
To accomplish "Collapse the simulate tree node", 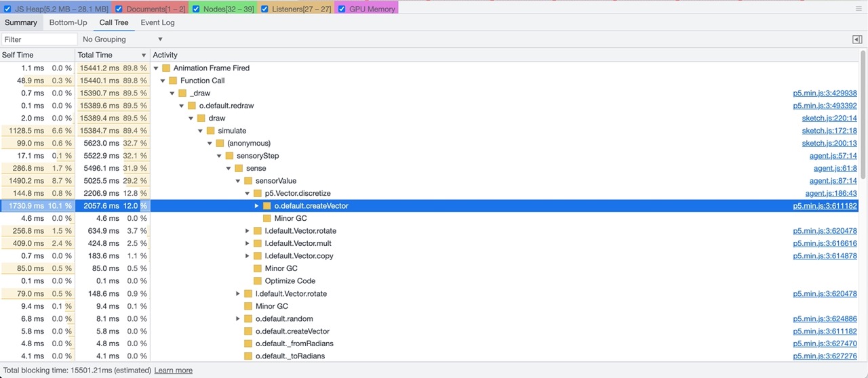I will pyautogui.click(x=201, y=131).
